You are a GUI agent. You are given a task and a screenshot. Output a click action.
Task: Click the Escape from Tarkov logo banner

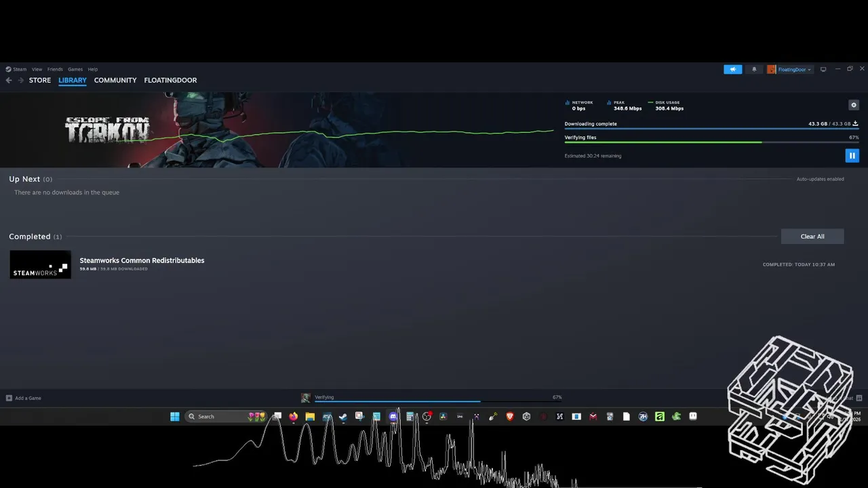107,129
